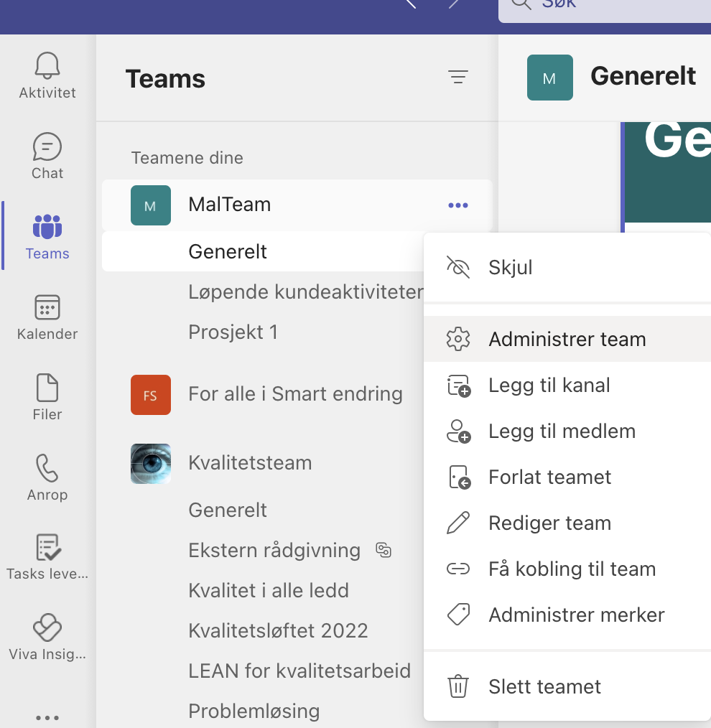
Task: Open Filer in the sidebar
Action: pyautogui.click(x=47, y=398)
